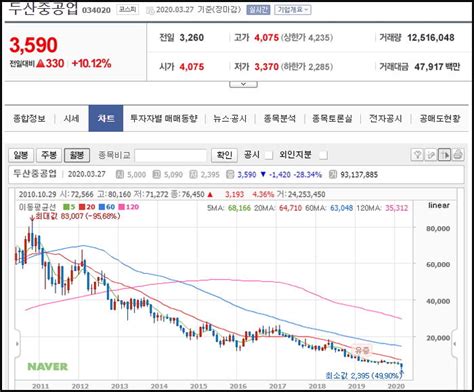Click the 20-period moving average red swatch
This screenshot has width=474, height=392.
pyautogui.click(x=82, y=207)
